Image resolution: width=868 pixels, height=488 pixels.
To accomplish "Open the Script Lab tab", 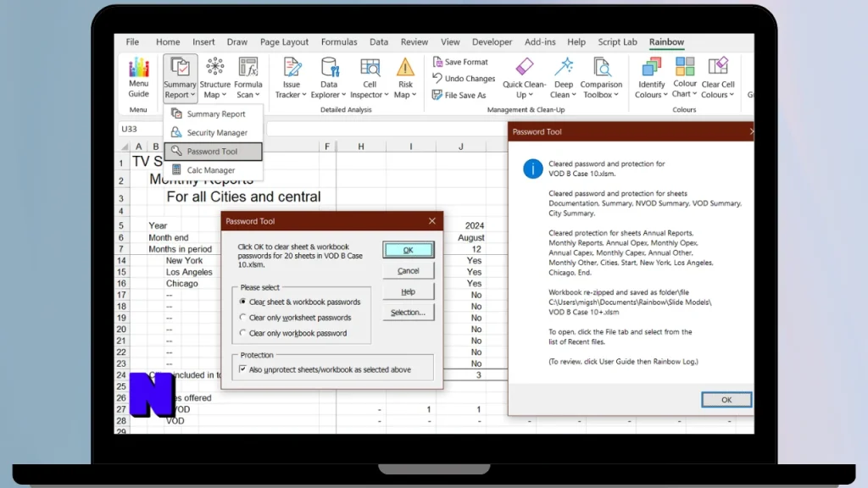I will (617, 42).
